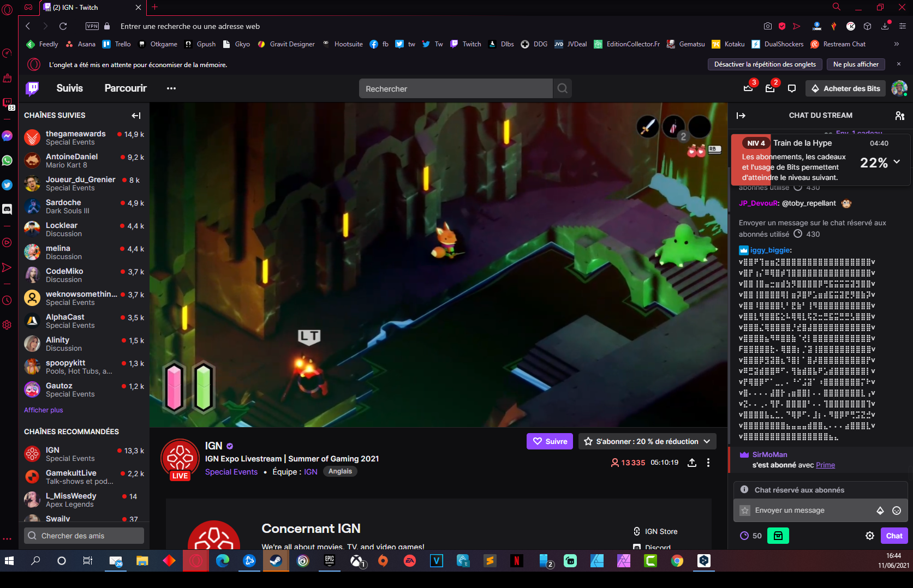This screenshot has height=588, width=913.
Task: Open Opera easy setup menu icon
Action: point(903,26)
